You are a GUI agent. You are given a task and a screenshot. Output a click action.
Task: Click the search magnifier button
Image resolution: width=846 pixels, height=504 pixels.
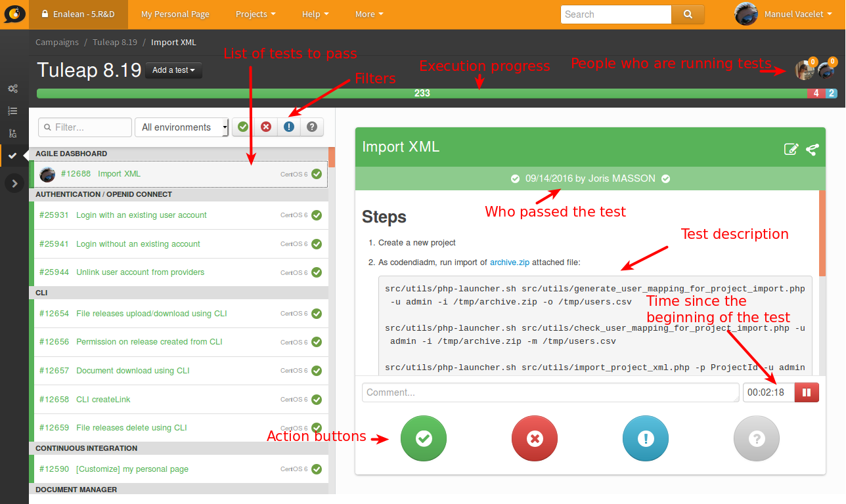pyautogui.click(x=688, y=14)
